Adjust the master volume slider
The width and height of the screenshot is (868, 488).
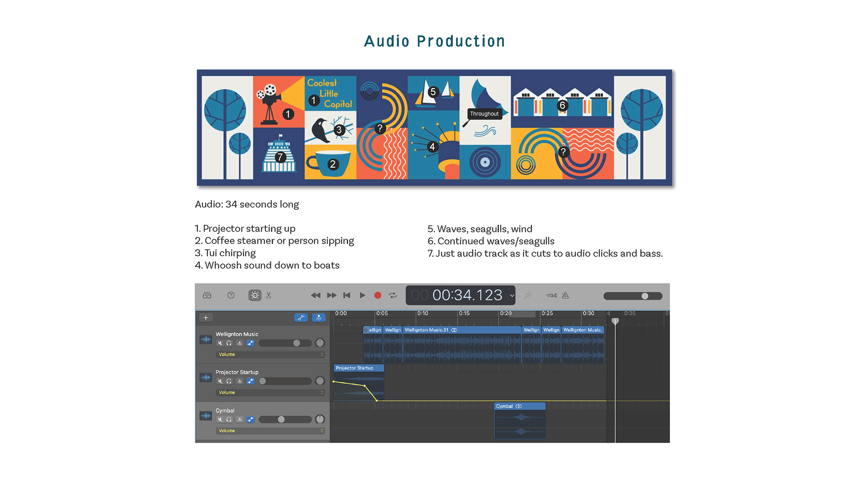[633, 296]
